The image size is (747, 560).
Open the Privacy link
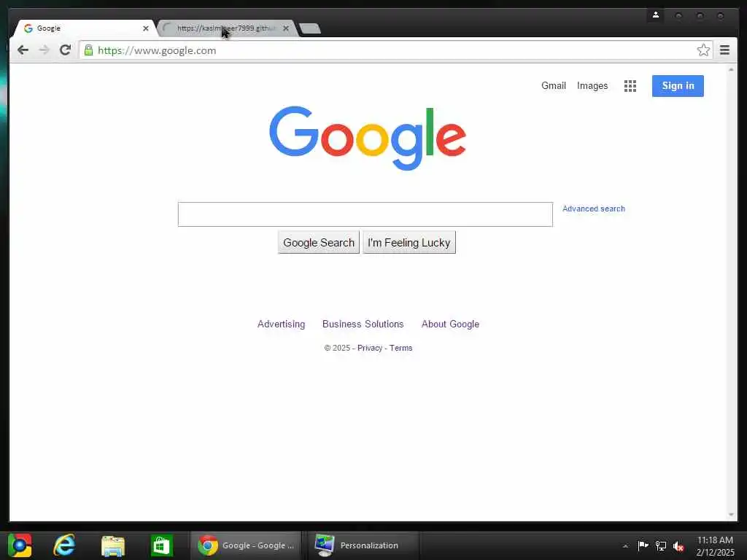[x=370, y=348]
